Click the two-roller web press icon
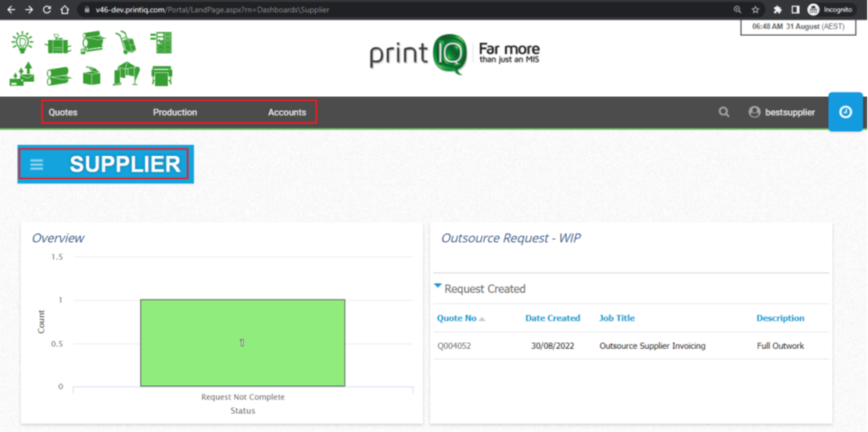This screenshot has width=868, height=432. 58,76
